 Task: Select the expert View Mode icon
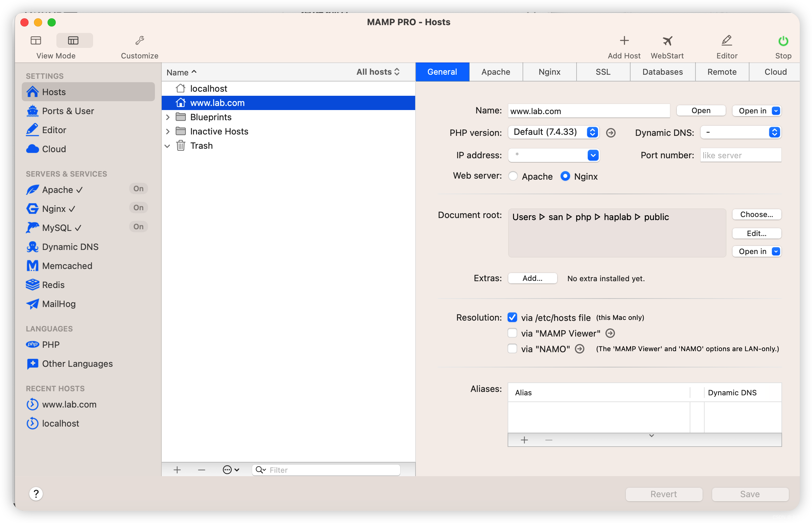click(x=73, y=40)
